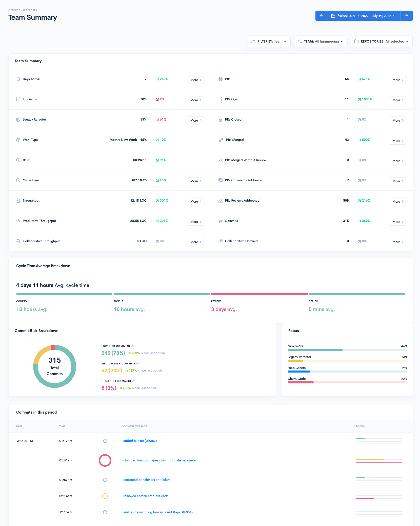Advance to the next period with right arrow
Screen dimensions: 420x526
pyautogui.click(x=407, y=16)
